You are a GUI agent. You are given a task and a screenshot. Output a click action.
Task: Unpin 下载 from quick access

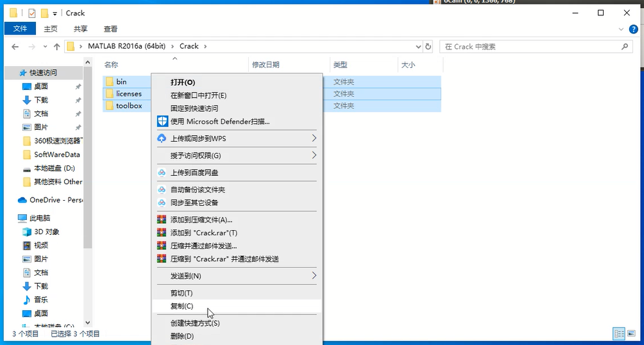(78, 100)
